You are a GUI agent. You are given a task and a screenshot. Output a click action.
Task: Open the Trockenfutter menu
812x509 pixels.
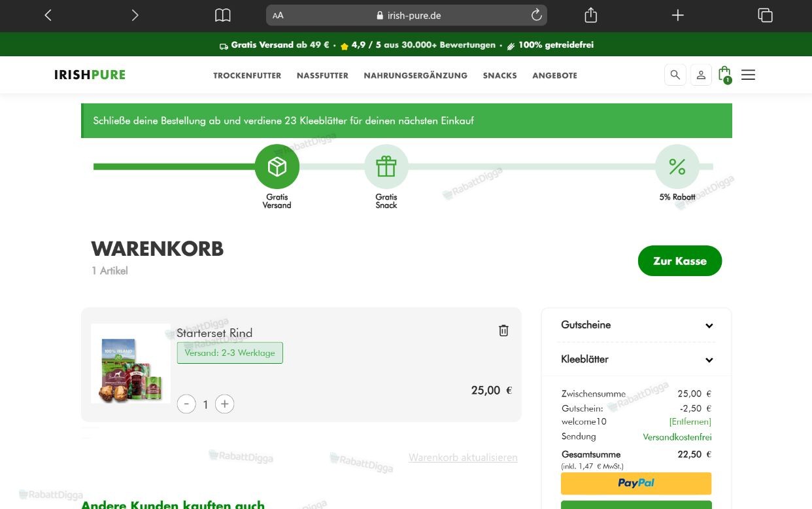click(247, 75)
